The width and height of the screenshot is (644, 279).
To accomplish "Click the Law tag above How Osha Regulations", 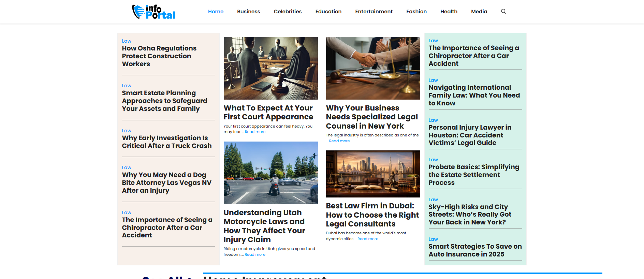I will (127, 41).
